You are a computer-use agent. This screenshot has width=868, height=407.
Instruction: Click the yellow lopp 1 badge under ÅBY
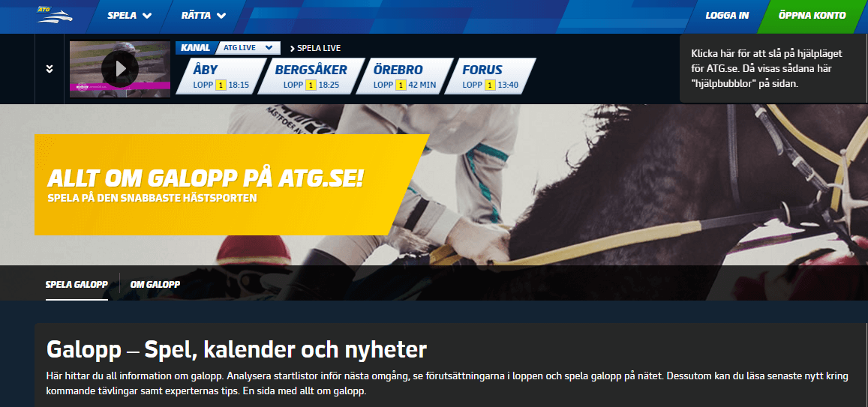pos(221,85)
